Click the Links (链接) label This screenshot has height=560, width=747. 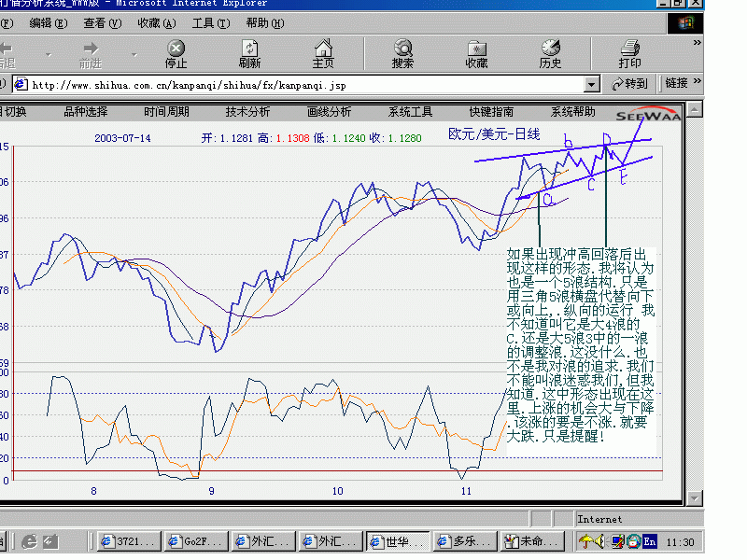pyautogui.click(x=676, y=83)
